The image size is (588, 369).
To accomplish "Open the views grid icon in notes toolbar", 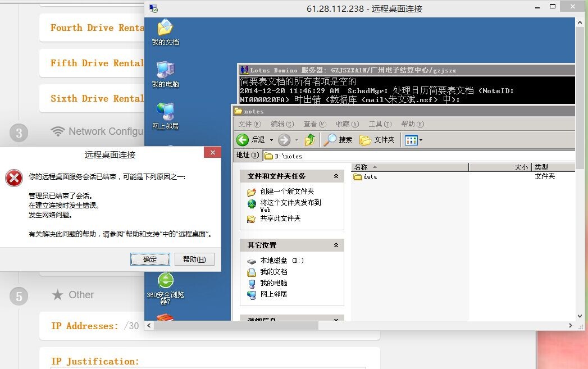I will point(411,140).
